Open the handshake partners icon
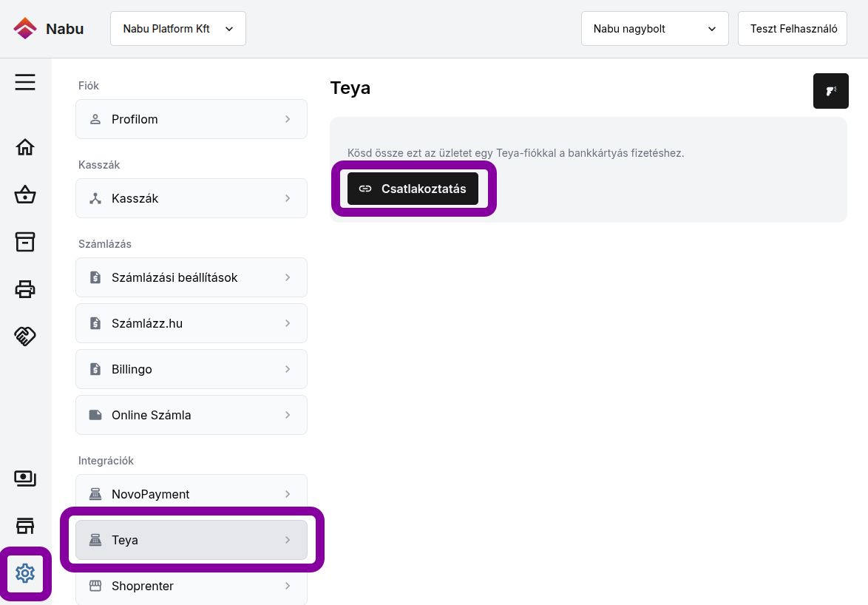868x605 pixels. point(25,336)
